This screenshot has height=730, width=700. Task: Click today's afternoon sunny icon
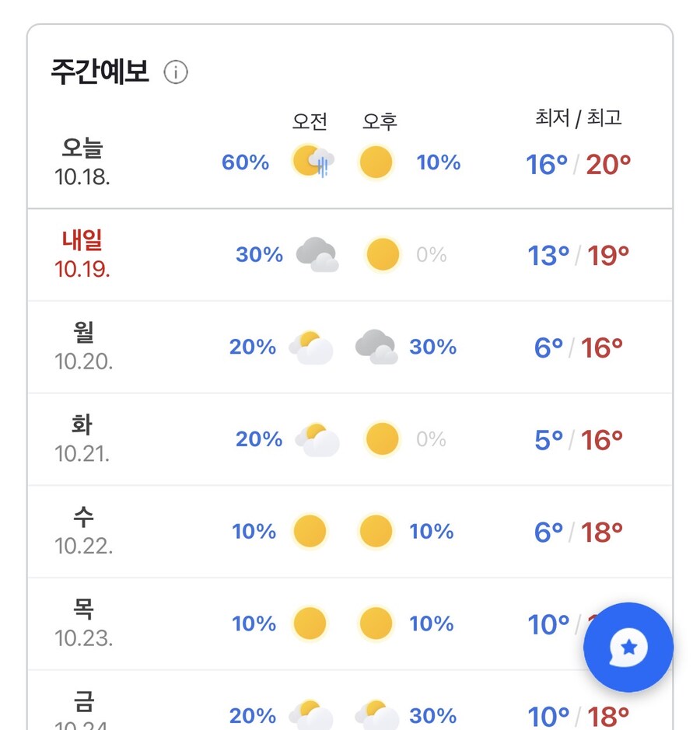click(x=376, y=162)
